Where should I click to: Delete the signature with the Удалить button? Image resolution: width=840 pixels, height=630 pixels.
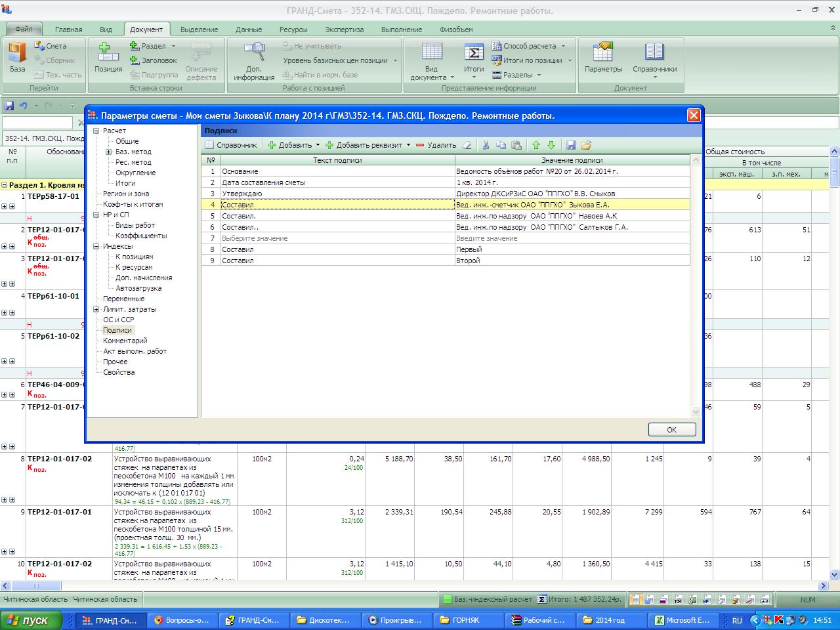click(436, 145)
